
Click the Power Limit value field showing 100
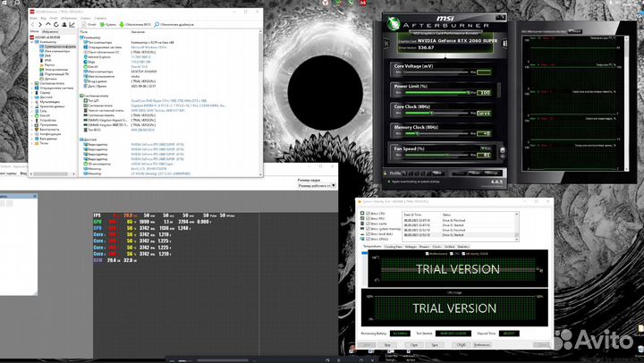click(484, 93)
